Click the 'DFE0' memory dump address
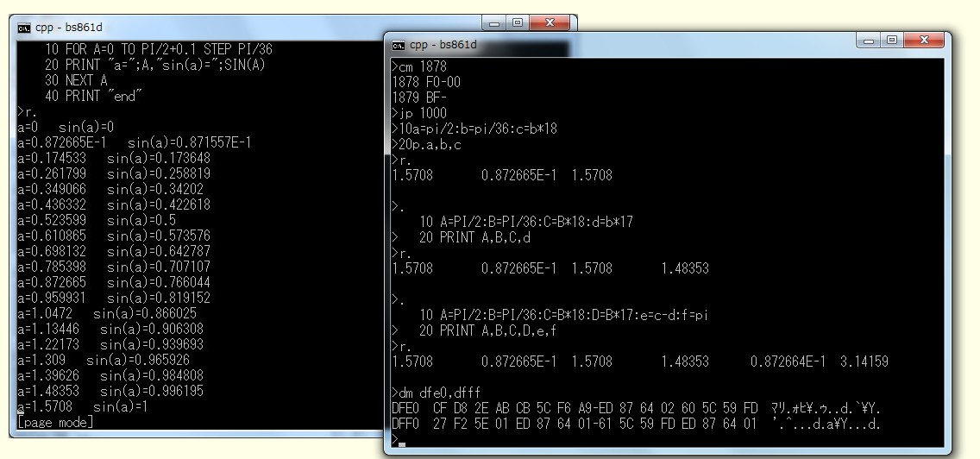Screen dimensions: 980x459 pos(405,408)
